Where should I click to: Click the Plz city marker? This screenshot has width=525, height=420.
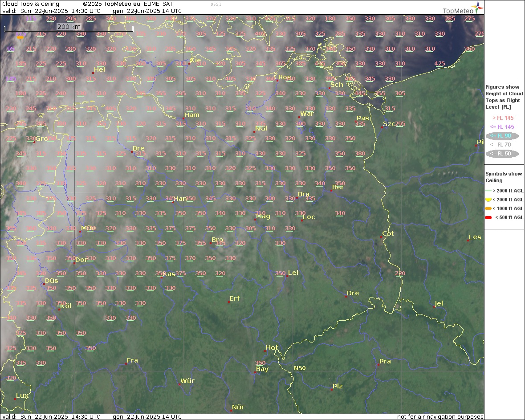click(331, 390)
